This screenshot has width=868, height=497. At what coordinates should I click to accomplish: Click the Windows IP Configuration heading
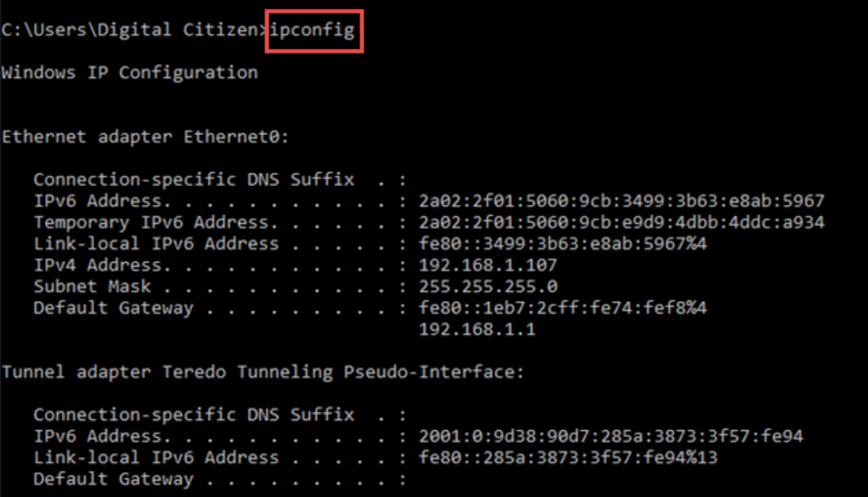coord(130,73)
